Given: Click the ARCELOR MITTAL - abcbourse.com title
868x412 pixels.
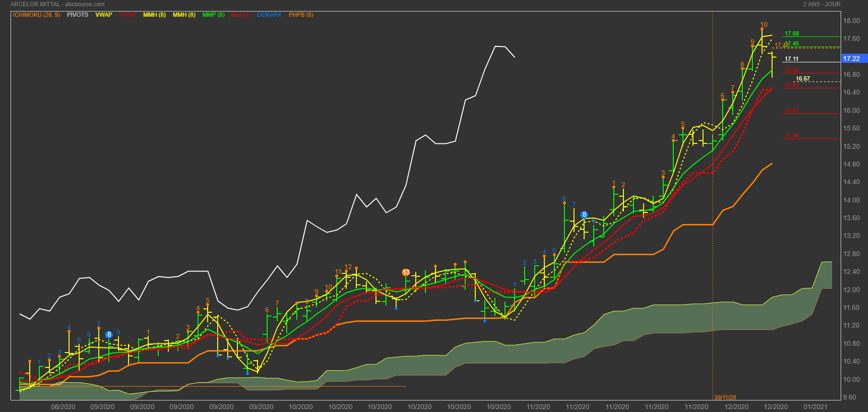Looking at the screenshot, I should [x=58, y=4].
